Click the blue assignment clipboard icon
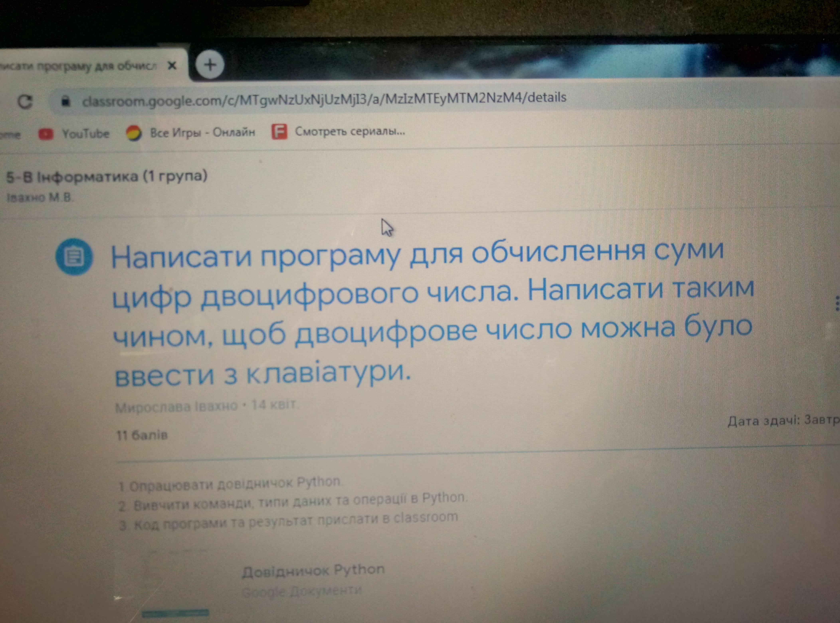840x623 pixels. tap(74, 257)
